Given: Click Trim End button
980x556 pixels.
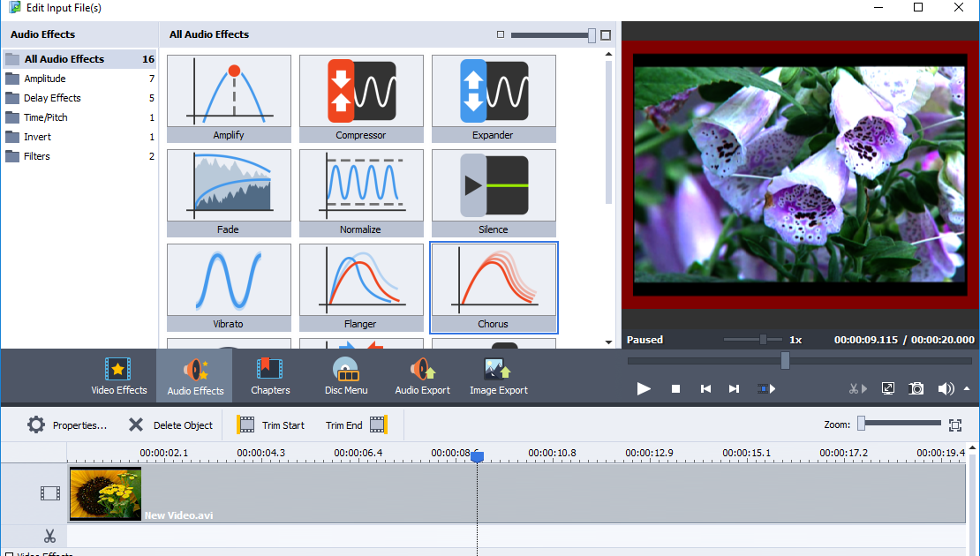Looking at the screenshot, I should [x=357, y=425].
